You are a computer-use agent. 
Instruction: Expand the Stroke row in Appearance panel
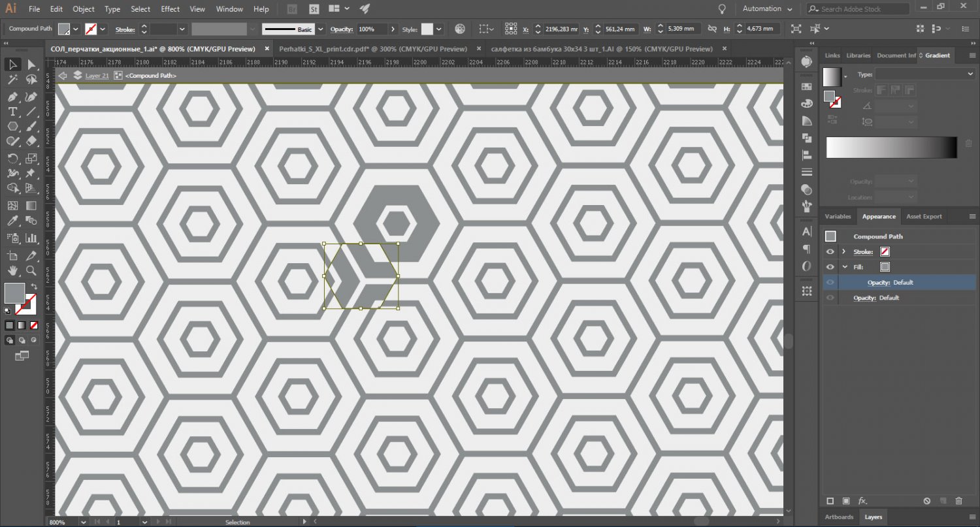click(844, 251)
